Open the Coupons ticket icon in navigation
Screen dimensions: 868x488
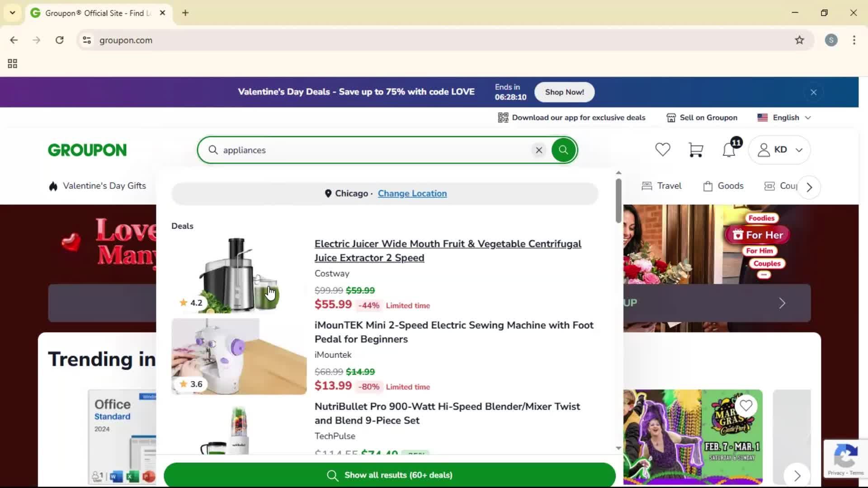770,186
